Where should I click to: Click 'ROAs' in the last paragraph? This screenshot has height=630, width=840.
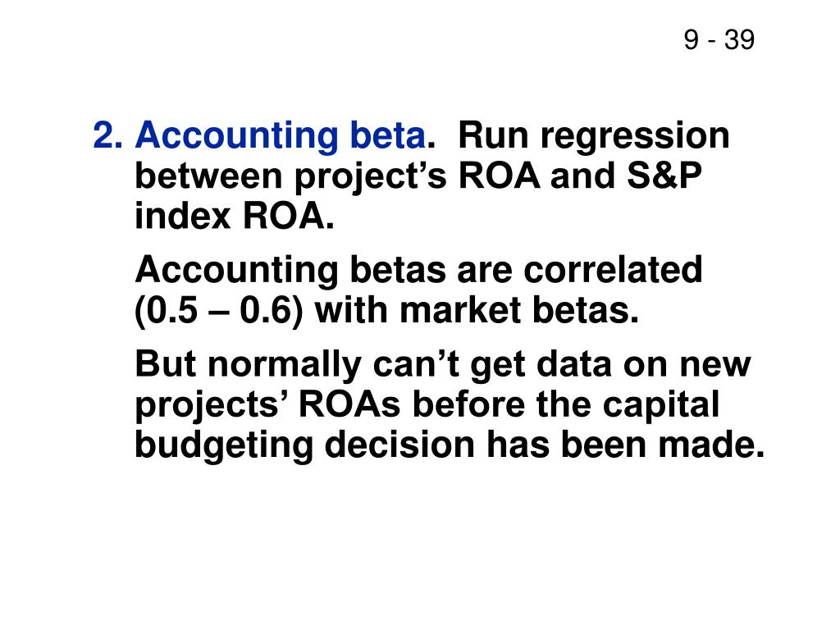click(349, 405)
